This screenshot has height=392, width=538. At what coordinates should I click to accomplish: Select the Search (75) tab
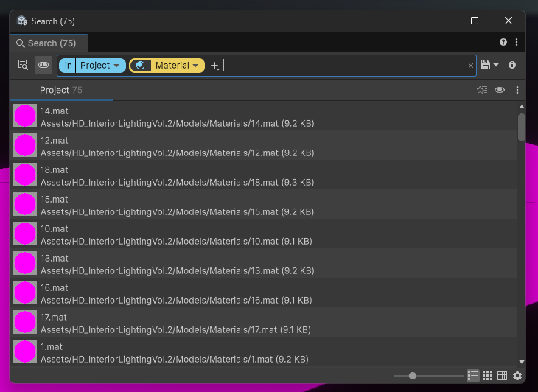point(49,43)
